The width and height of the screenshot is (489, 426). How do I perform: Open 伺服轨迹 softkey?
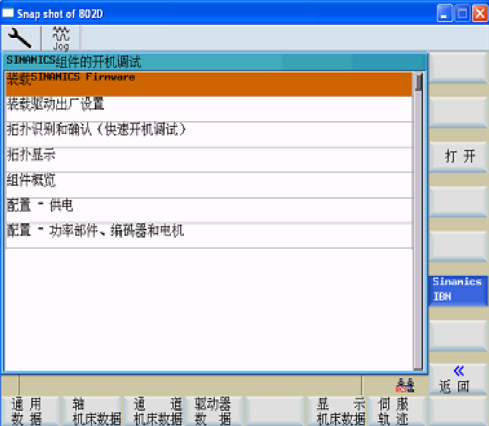click(x=397, y=411)
